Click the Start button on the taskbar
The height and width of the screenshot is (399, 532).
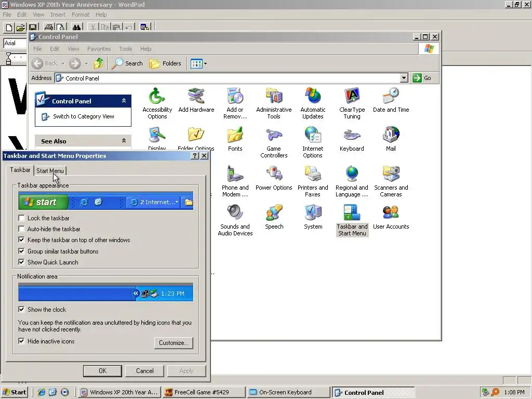14,392
